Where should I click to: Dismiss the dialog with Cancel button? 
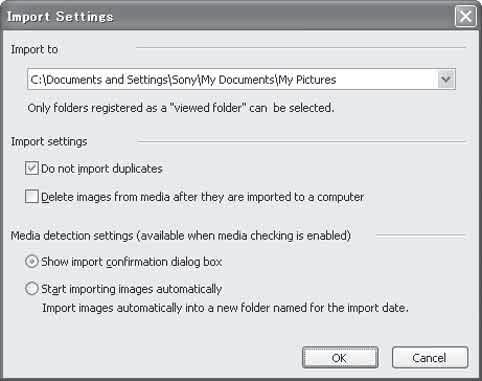[x=430, y=358]
